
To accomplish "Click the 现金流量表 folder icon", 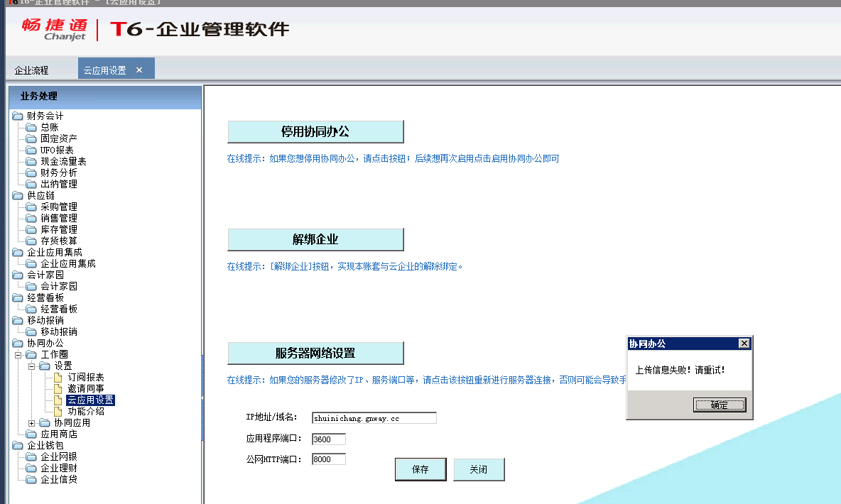I will coord(31,161).
